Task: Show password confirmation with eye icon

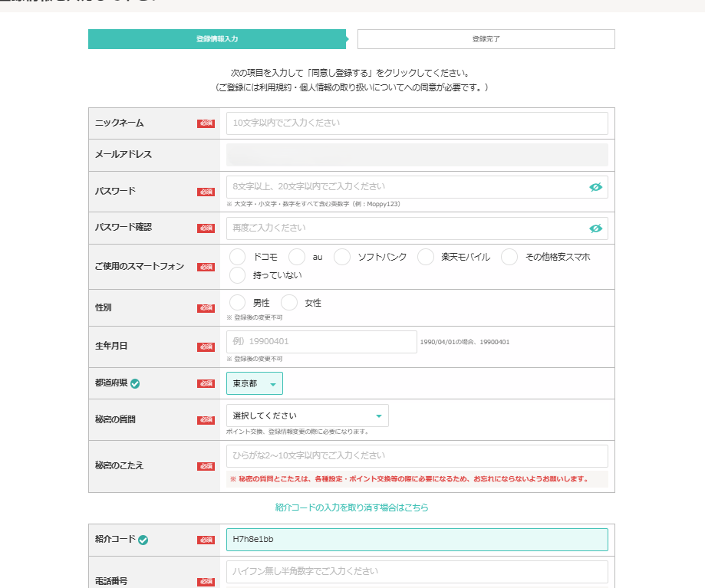Action: pos(595,228)
